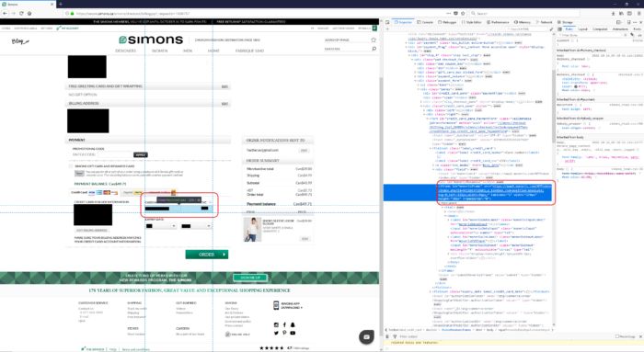The height and width of the screenshot is (352, 644).
Task: Click the Facebook icon in footer
Action: pos(284,325)
